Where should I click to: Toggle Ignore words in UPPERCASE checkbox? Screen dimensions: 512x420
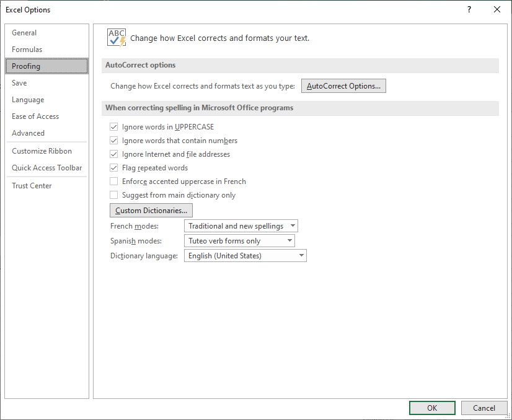[x=114, y=127]
